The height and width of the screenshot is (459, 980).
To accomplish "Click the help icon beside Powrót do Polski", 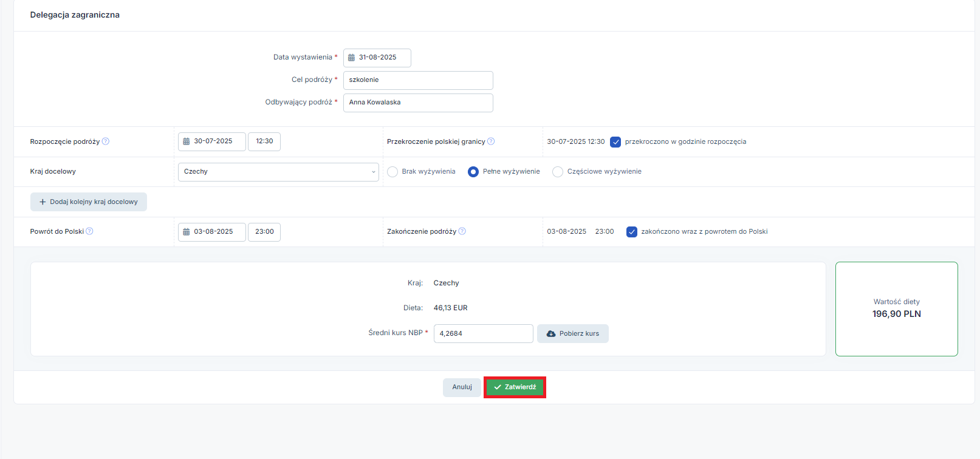I will [89, 231].
